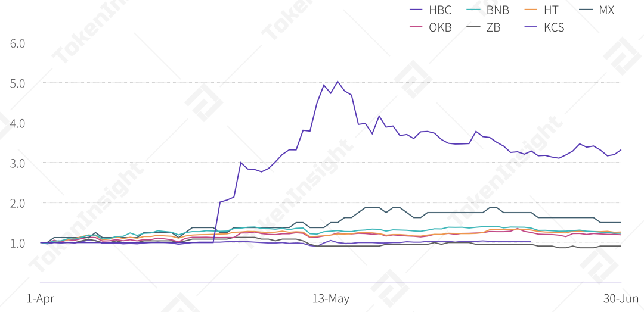Click the highest peak of the HBC line
This screenshot has width=644, height=312.
[x=338, y=82]
